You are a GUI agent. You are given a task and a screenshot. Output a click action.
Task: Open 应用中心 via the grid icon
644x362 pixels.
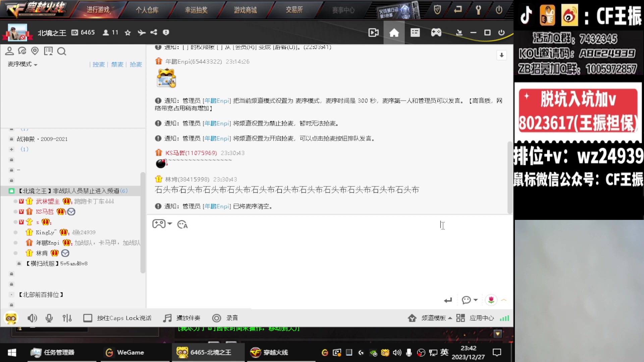[460, 318]
